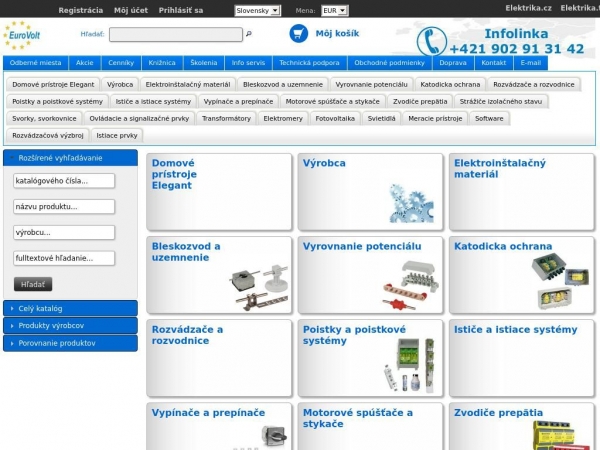Image resolution: width=600 pixels, height=450 pixels.
Task: Select the Istiace prvky tab
Action: 117,135
